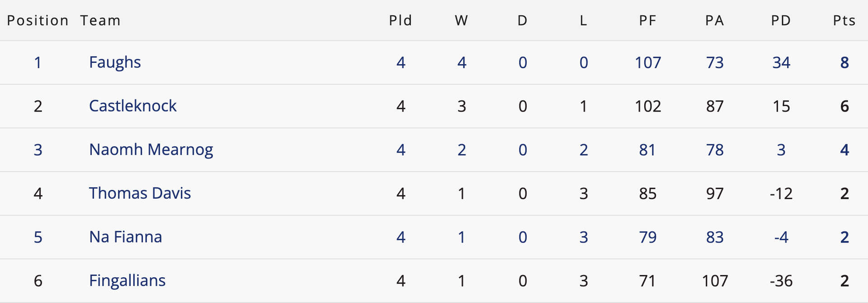Select the Position column header
The image size is (868, 303).
click(38, 20)
